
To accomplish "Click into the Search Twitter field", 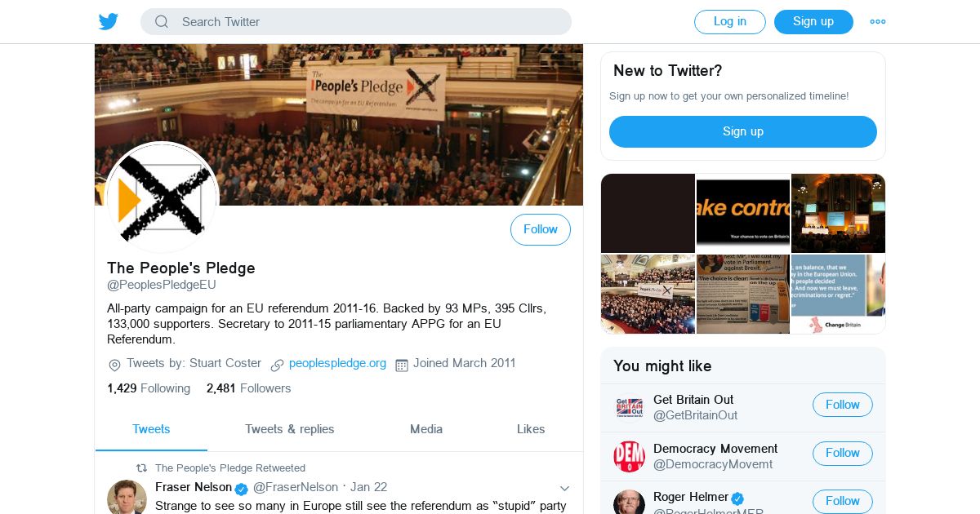I will pos(356,22).
